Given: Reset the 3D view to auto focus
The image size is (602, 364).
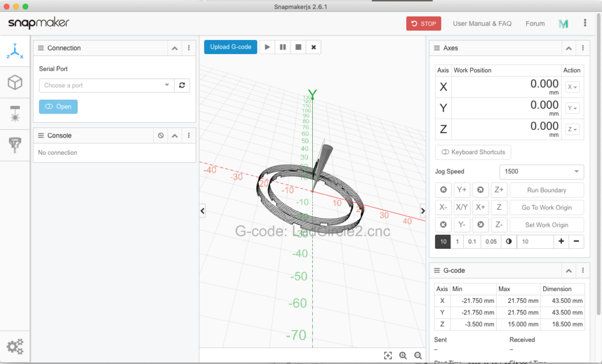Looking at the screenshot, I should 388,356.
